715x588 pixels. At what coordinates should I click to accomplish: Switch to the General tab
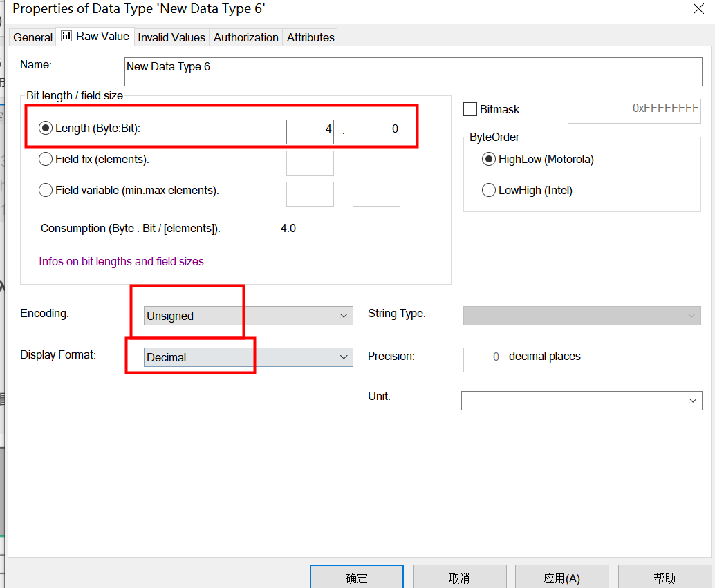point(32,37)
